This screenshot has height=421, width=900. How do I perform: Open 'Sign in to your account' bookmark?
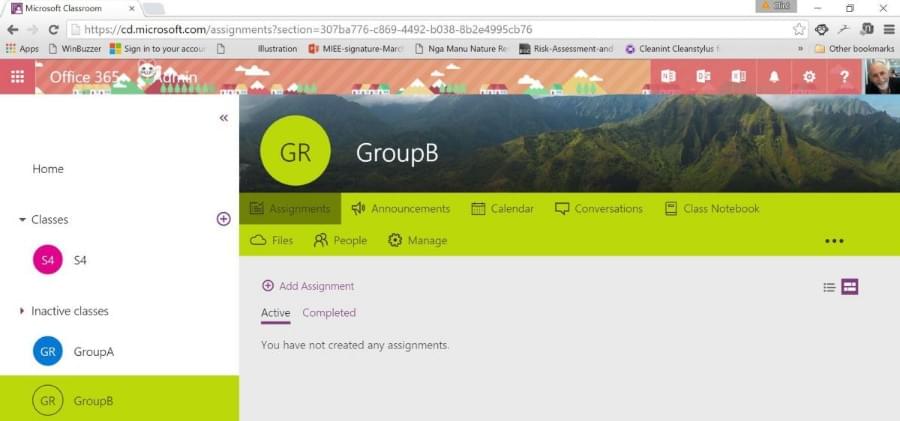pos(158,49)
